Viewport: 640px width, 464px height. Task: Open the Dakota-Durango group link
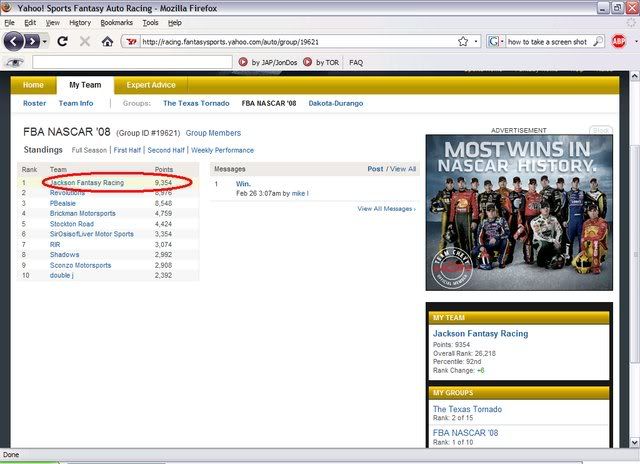(x=336, y=103)
